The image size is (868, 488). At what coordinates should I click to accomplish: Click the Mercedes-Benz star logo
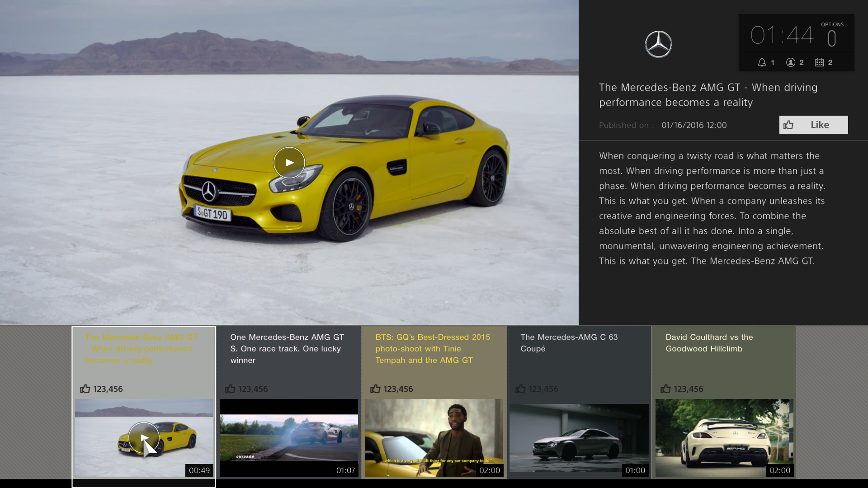(x=658, y=44)
